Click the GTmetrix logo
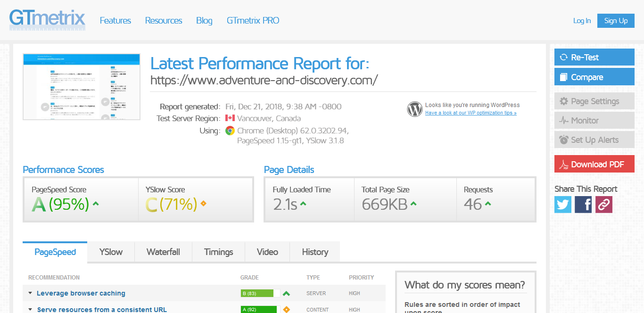Screen dimensions: 644x313 (47, 20)
